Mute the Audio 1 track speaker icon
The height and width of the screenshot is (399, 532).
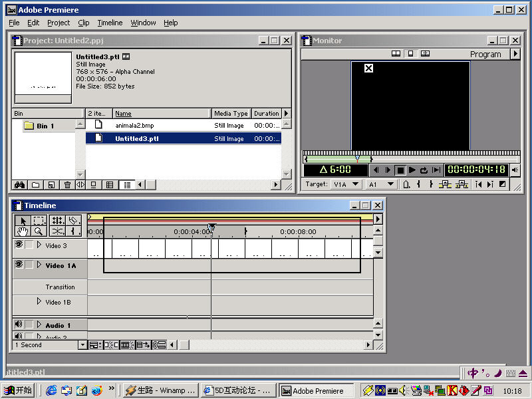click(x=19, y=325)
